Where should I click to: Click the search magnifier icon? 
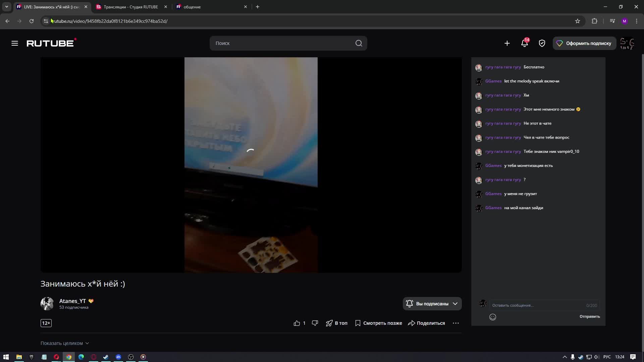point(359,43)
